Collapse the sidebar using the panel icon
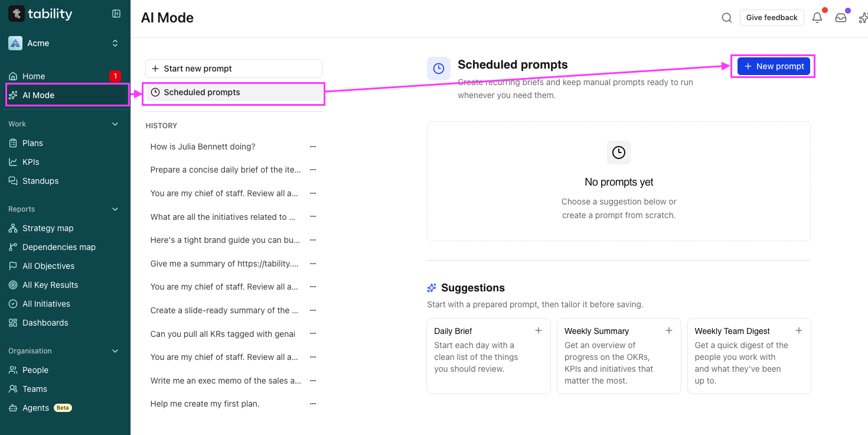This screenshot has width=868, height=435. [116, 14]
